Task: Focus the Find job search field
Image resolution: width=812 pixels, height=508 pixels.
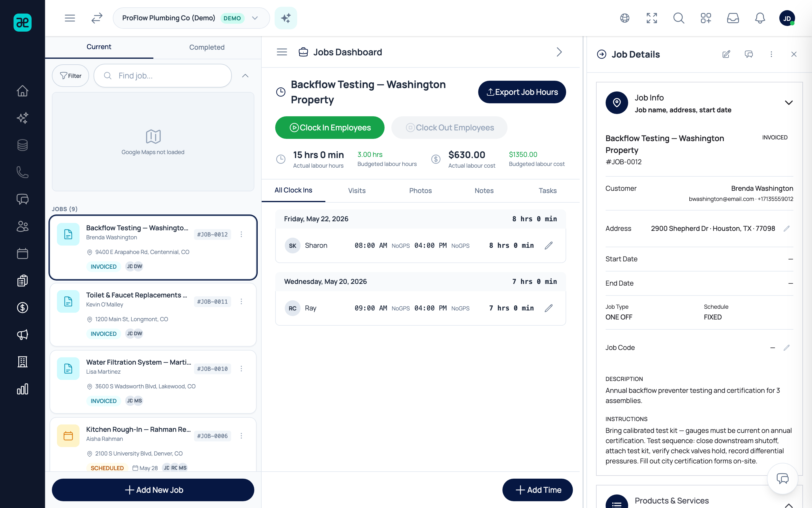Action: (163, 76)
